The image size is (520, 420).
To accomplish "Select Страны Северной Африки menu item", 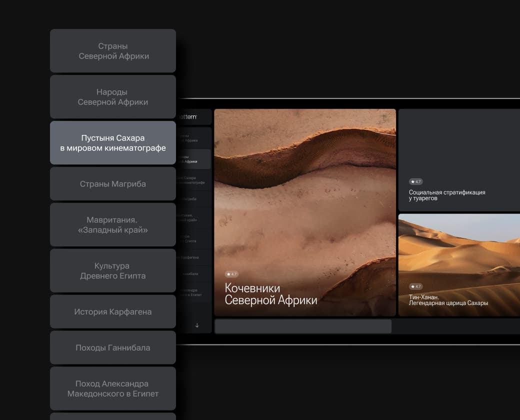I will tap(113, 51).
